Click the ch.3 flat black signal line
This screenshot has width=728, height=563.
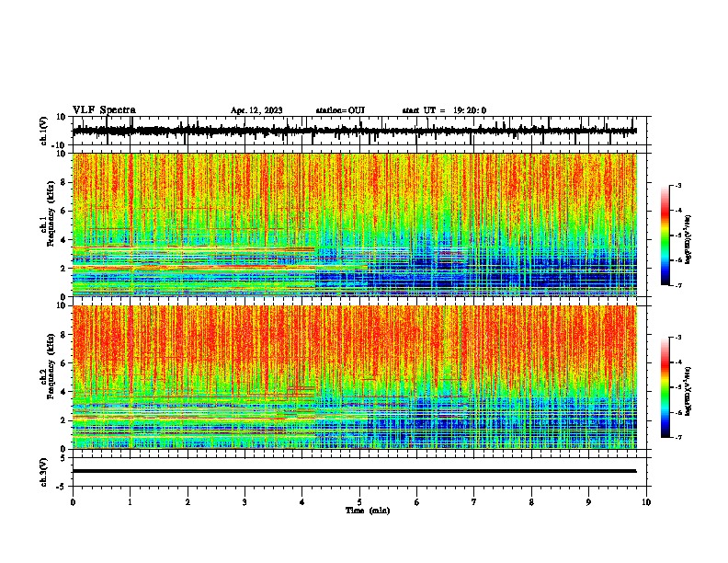point(354,471)
